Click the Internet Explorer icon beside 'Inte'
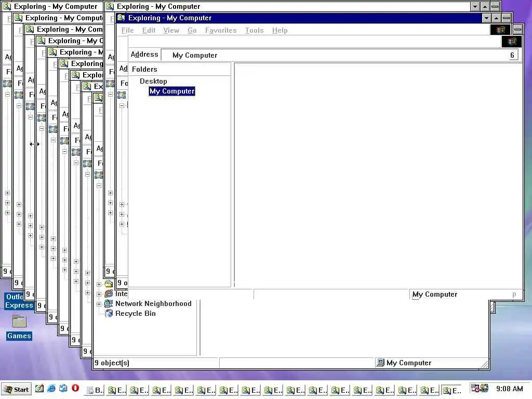The height and width of the screenshot is (399, 532). [x=109, y=294]
